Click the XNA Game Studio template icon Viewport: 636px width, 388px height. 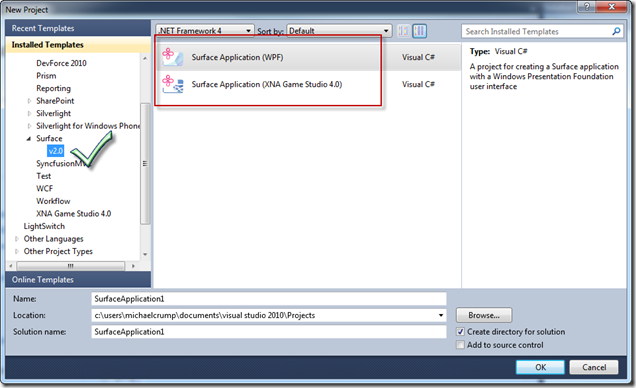[172, 84]
